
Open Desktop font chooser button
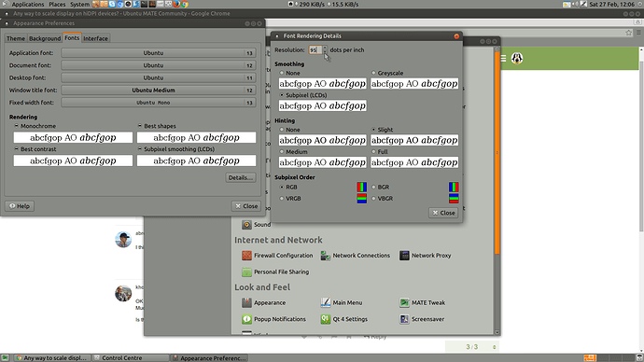(x=159, y=77)
